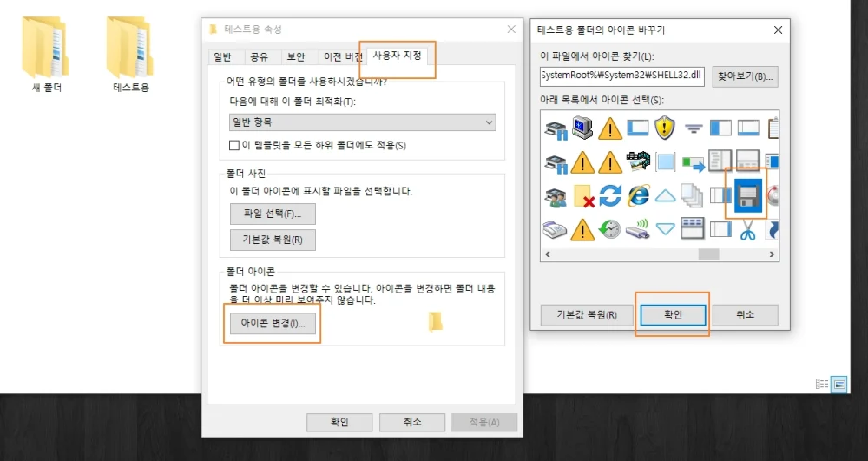Click the icon file path text field
868x461 pixels.
click(621, 76)
